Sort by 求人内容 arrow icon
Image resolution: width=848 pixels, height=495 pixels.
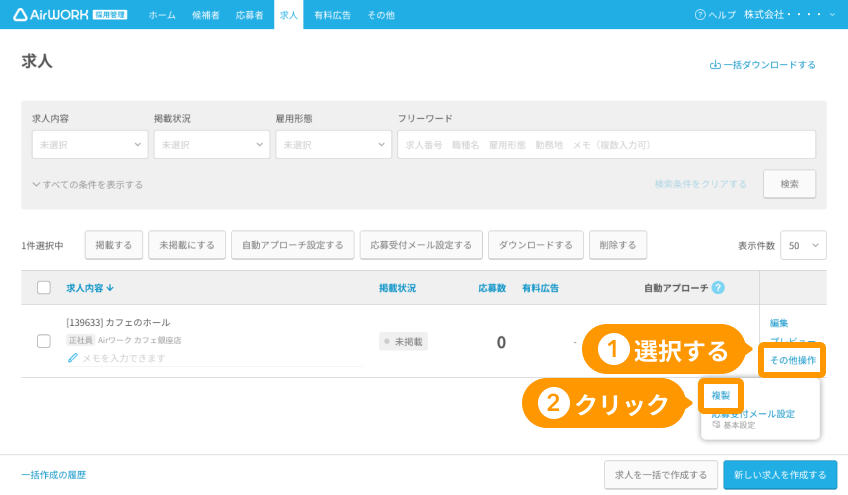(110, 288)
